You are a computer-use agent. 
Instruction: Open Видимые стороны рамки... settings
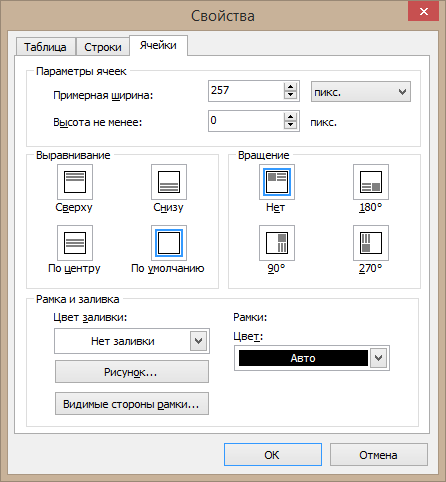pos(132,404)
